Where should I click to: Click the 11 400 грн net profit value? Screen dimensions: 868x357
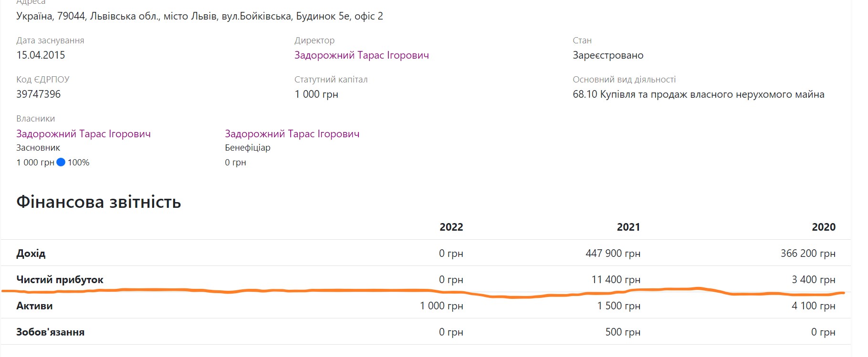tap(616, 279)
